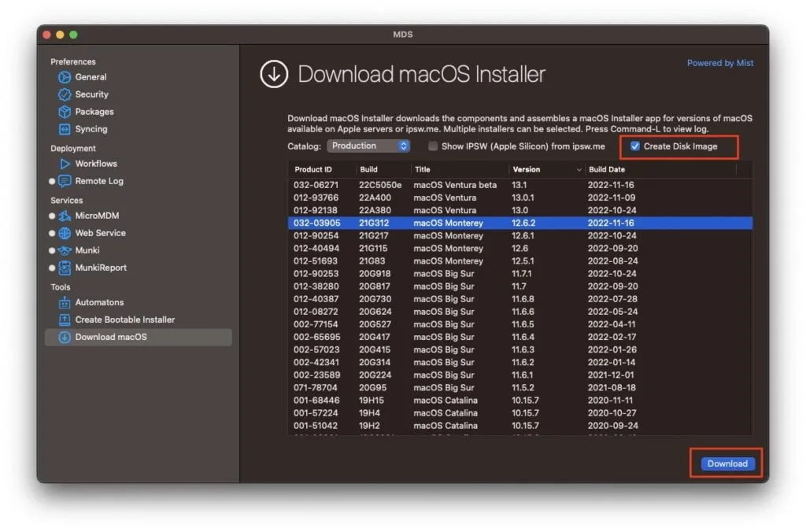Screen dimensions: 806x532
Task: Sort by Title column header
Action: coord(423,169)
